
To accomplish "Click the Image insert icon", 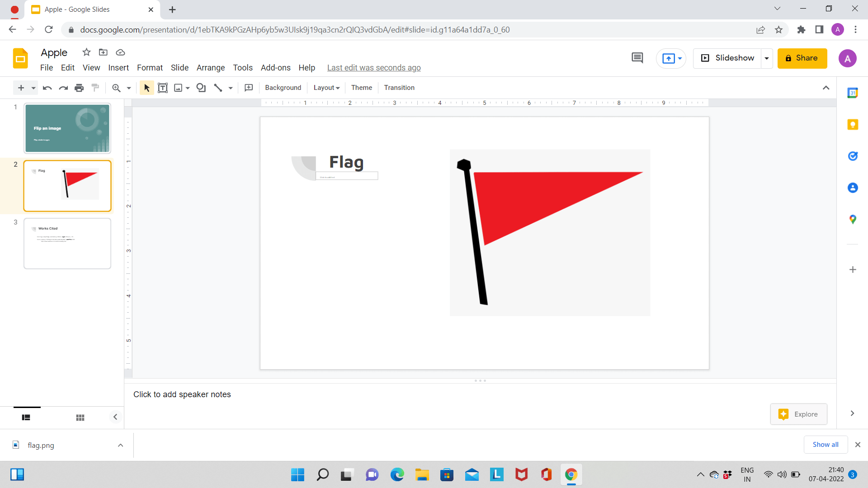I will 179,88.
